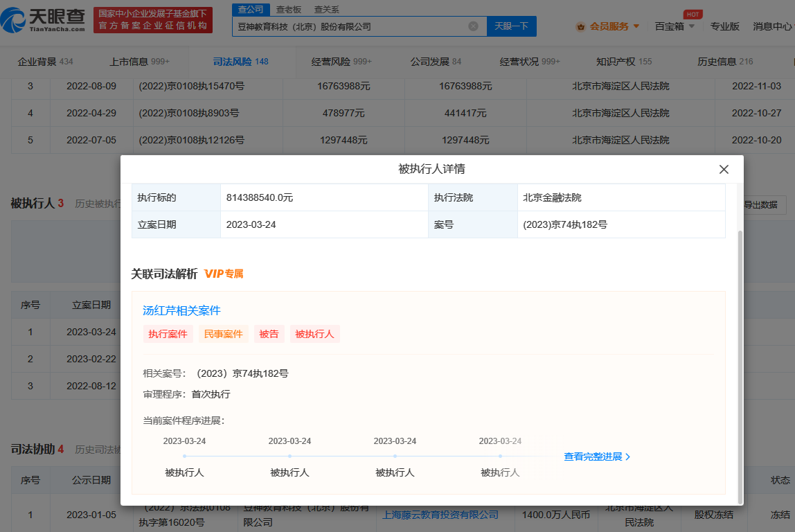Click the 首次执行 procedure text
Viewport: 795px width, 532px height.
pos(211,395)
